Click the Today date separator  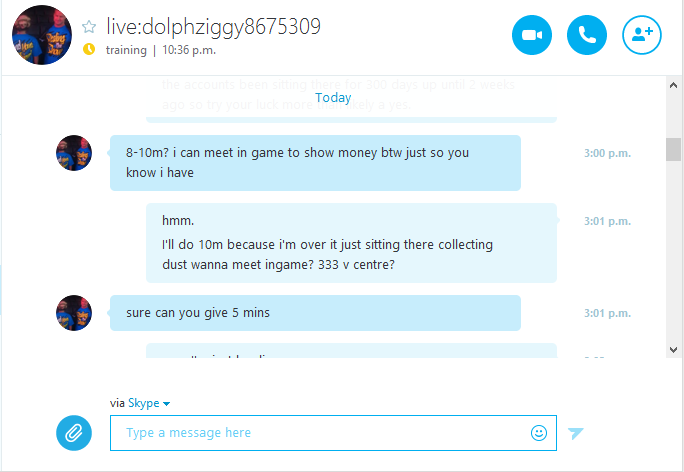pyautogui.click(x=333, y=97)
